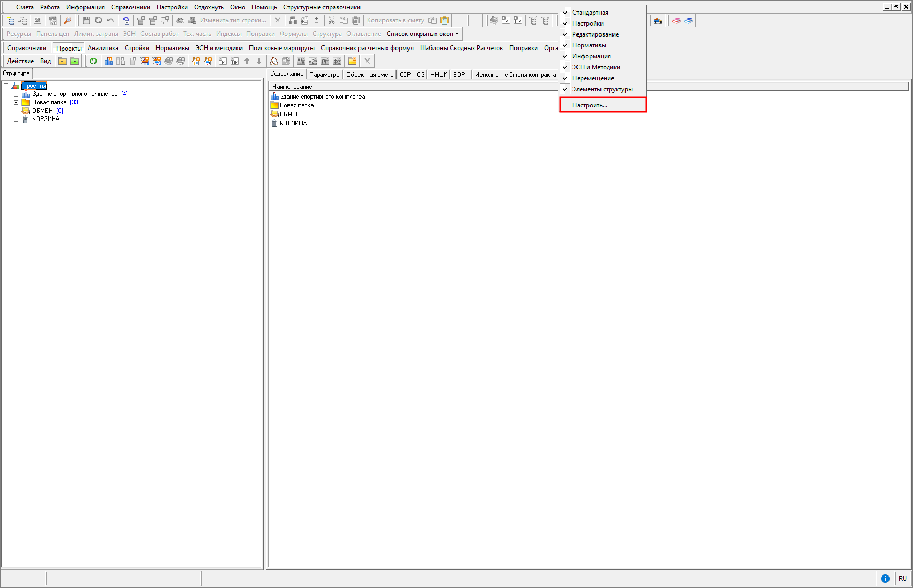913x588 pixels.
Task: Click the scissors cut icon
Action: (x=331, y=20)
